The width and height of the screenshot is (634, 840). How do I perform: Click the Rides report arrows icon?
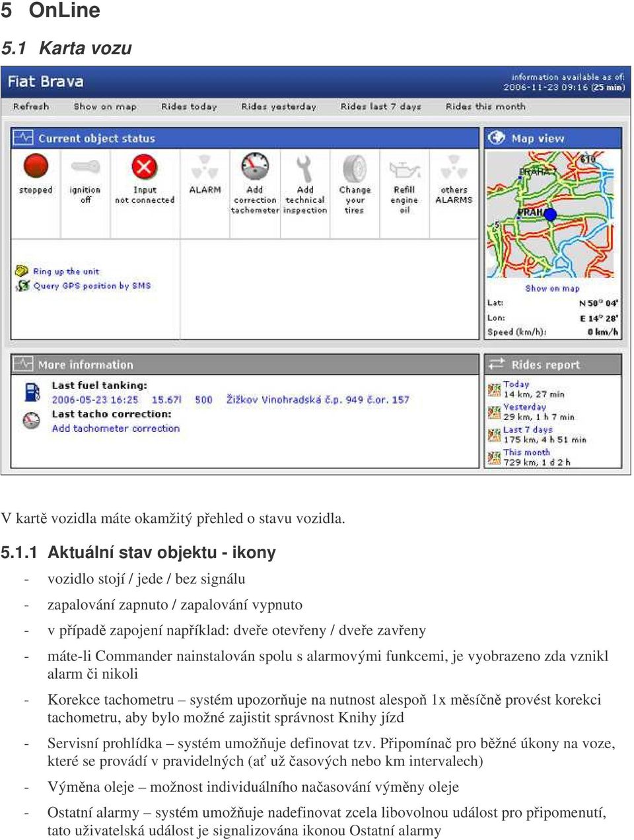click(x=496, y=364)
